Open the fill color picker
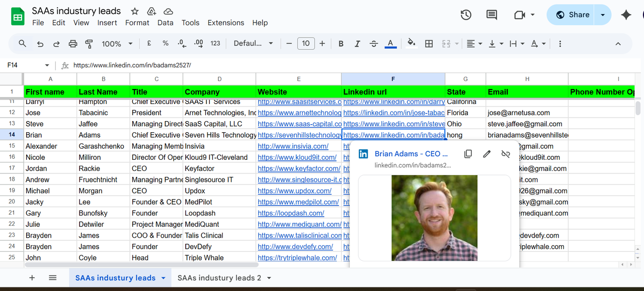The width and height of the screenshot is (644, 291). pos(412,44)
